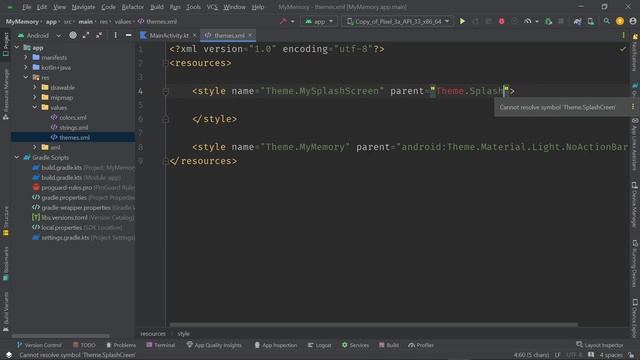Open the Problems tool window
The image size is (640, 360).
[121, 345]
